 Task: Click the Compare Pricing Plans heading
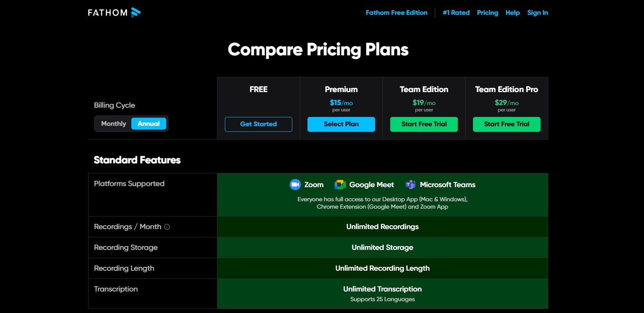pos(318,50)
